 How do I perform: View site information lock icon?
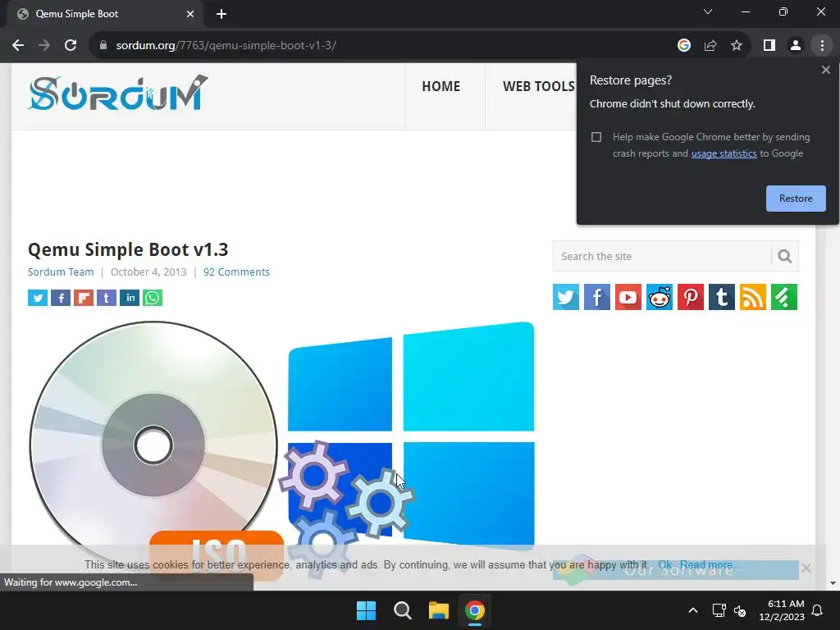tap(103, 46)
